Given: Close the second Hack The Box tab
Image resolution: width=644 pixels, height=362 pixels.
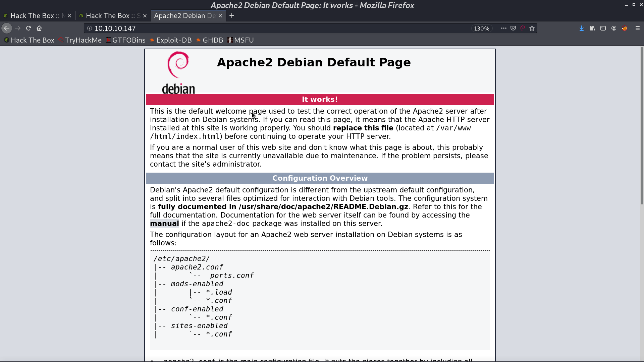Looking at the screenshot, I should 145,16.
